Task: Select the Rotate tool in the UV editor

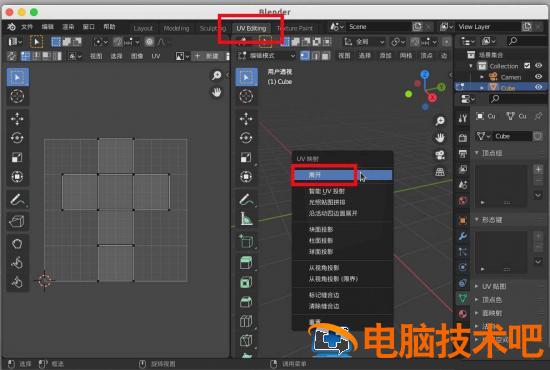Action: coord(17,138)
